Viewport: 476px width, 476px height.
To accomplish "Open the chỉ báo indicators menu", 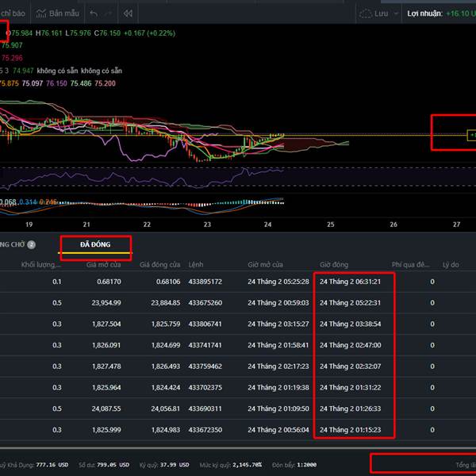I will pos(13,13).
